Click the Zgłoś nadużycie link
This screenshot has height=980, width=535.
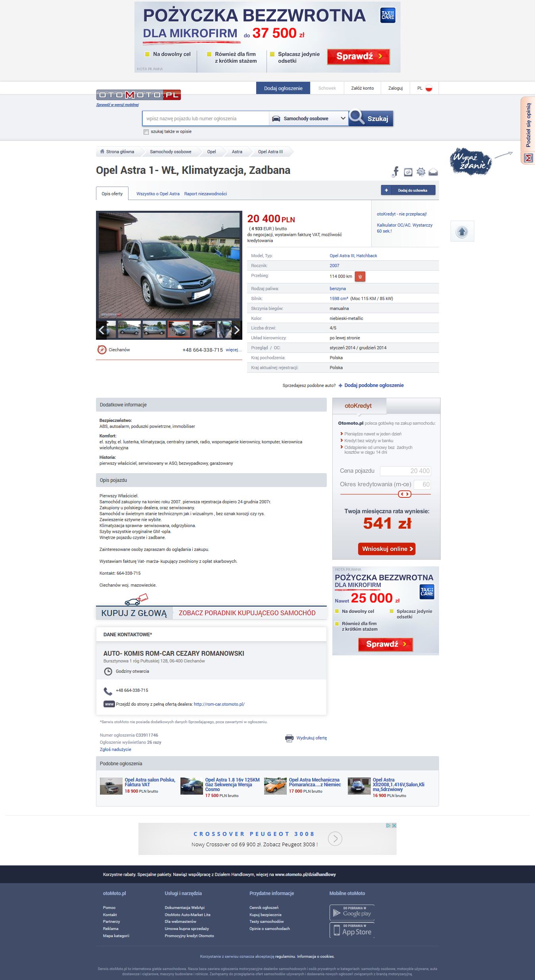[115, 749]
